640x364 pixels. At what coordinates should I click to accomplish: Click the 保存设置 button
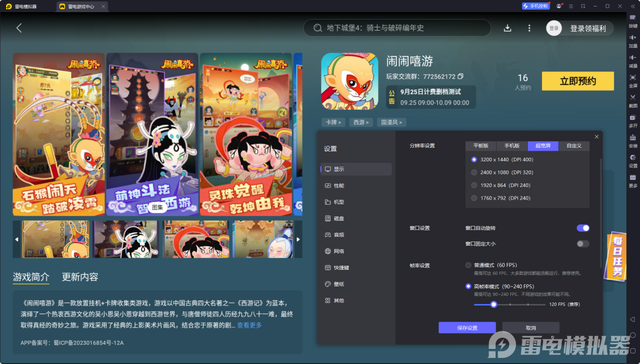pos(467,328)
